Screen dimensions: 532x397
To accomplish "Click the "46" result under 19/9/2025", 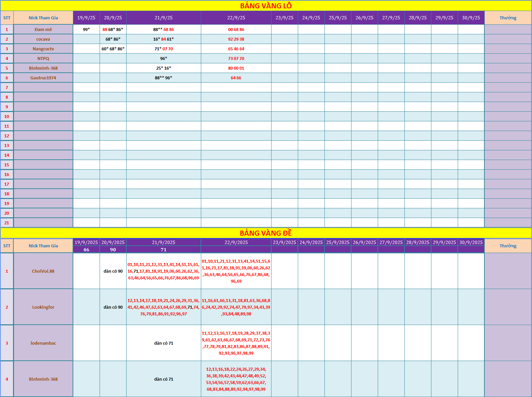I will [x=86, y=250].
